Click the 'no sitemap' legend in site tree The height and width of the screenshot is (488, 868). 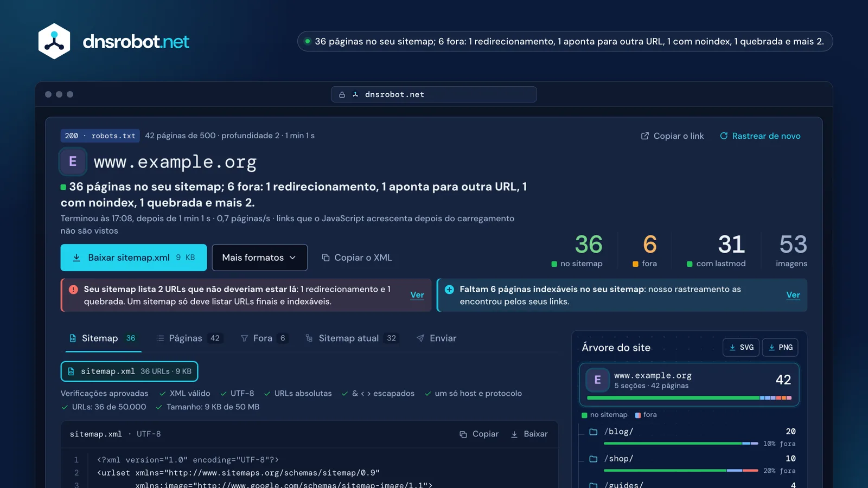pyautogui.click(x=604, y=415)
